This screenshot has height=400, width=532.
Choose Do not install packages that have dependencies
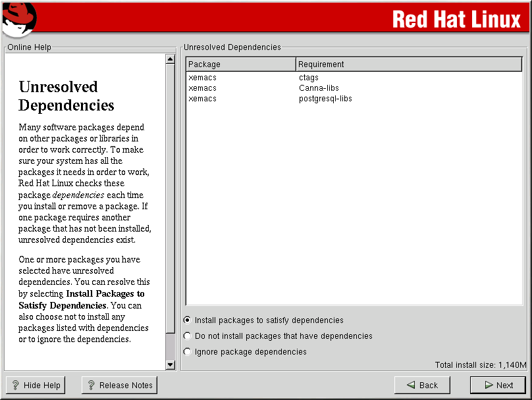188,336
